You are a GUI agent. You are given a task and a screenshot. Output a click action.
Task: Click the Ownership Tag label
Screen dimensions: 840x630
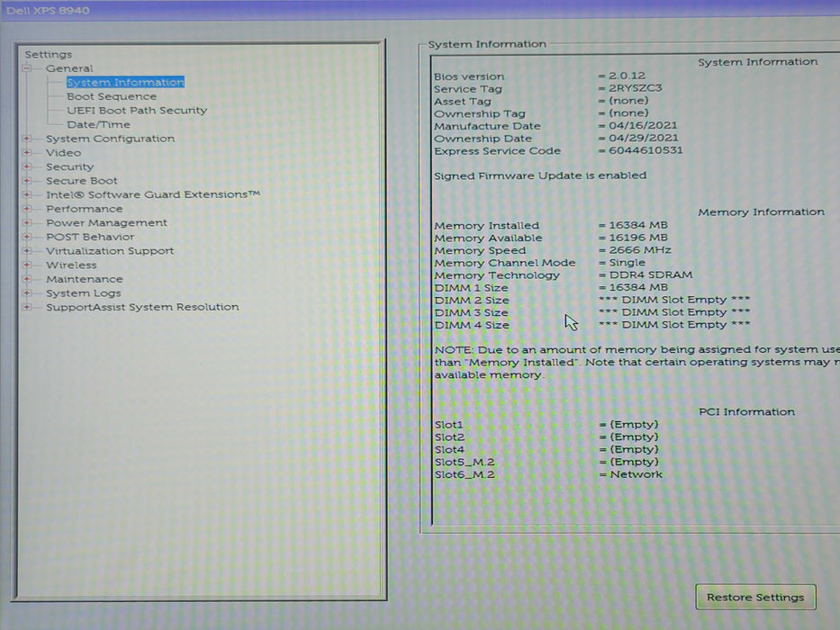(480, 113)
